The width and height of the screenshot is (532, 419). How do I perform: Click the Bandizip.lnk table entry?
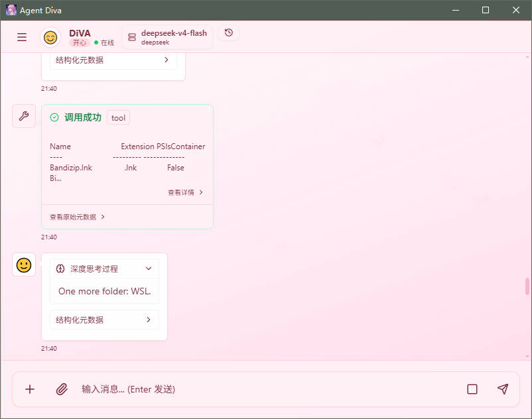(x=71, y=168)
